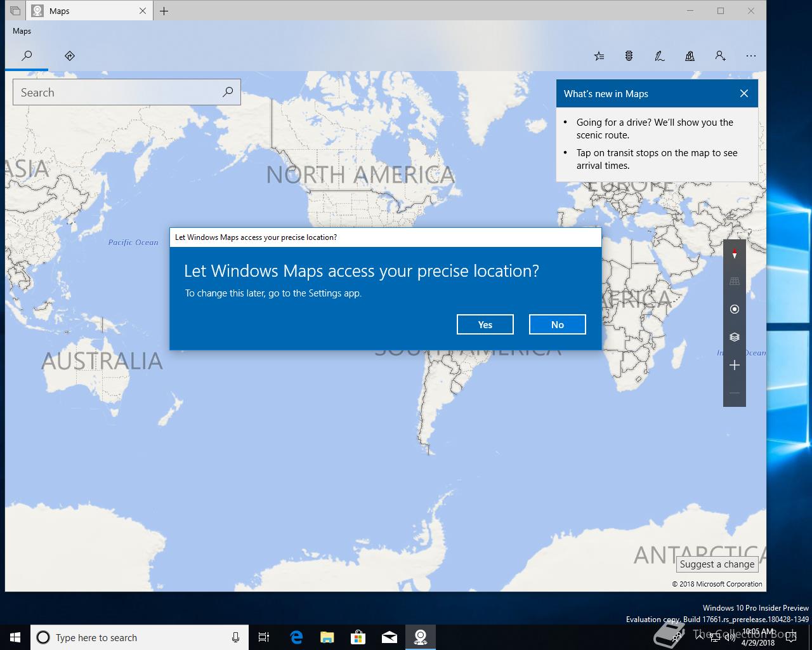Screen dimensions: 812x650
Task: Open Task View on the taskbar
Action: 264,637
